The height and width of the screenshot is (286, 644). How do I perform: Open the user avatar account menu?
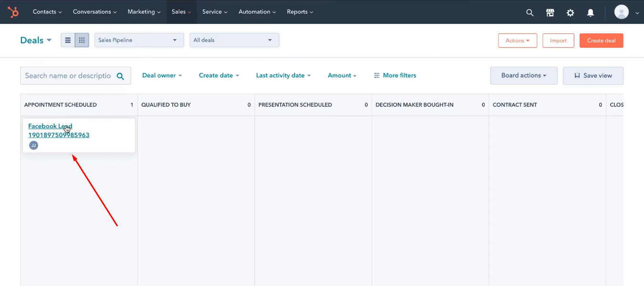tap(621, 12)
